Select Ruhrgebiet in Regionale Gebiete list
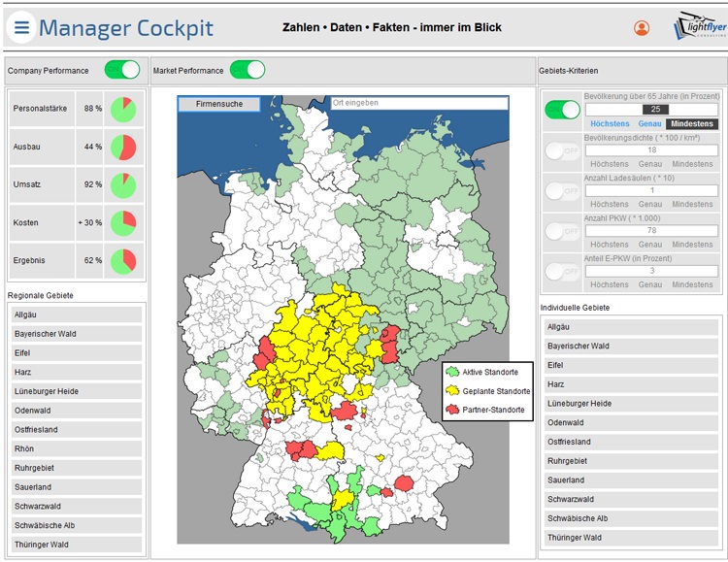Screen dimensions: 728x562 click(77, 468)
